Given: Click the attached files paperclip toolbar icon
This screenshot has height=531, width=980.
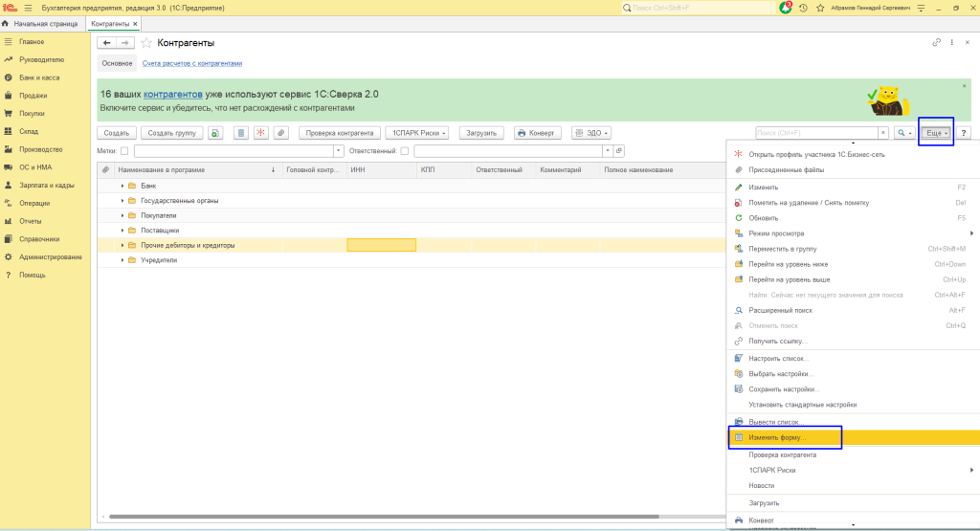Looking at the screenshot, I should click(x=280, y=133).
